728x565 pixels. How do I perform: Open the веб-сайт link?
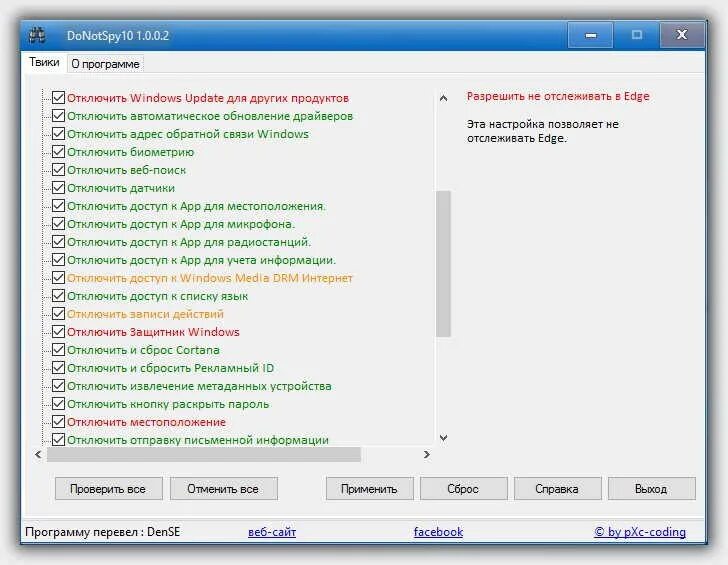[x=272, y=532]
